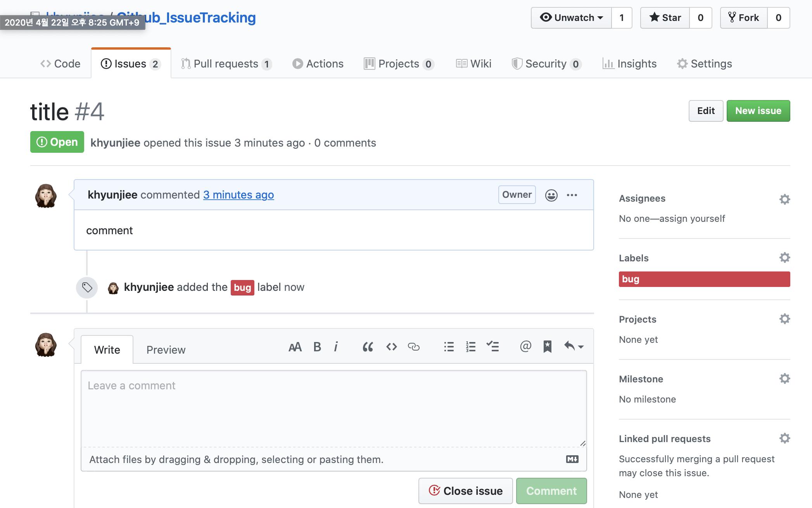Click the red bug label in the sidebar
Screen dimensions: 812x508
[x=704, y=279]
